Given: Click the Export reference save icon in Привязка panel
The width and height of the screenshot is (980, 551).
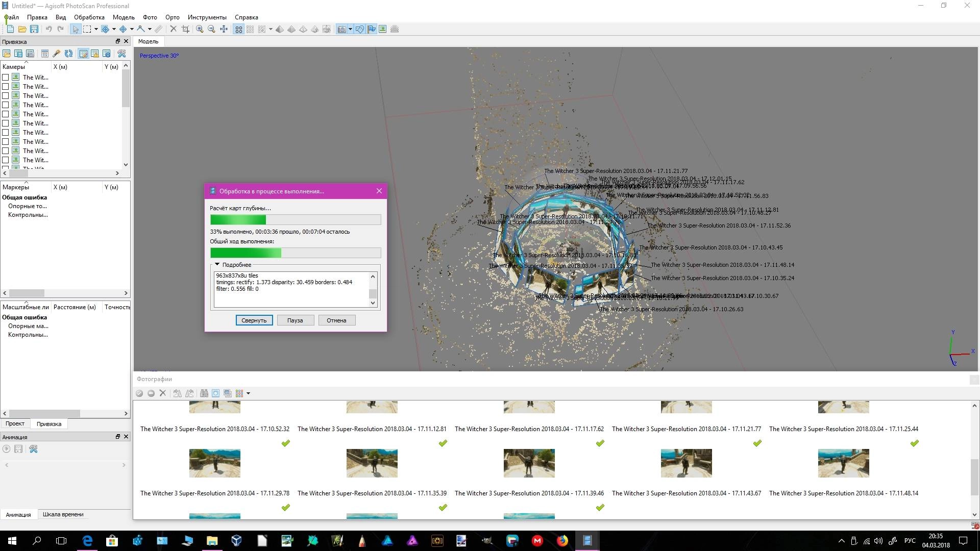Looking at the screenshot, I should coord(18,54).
